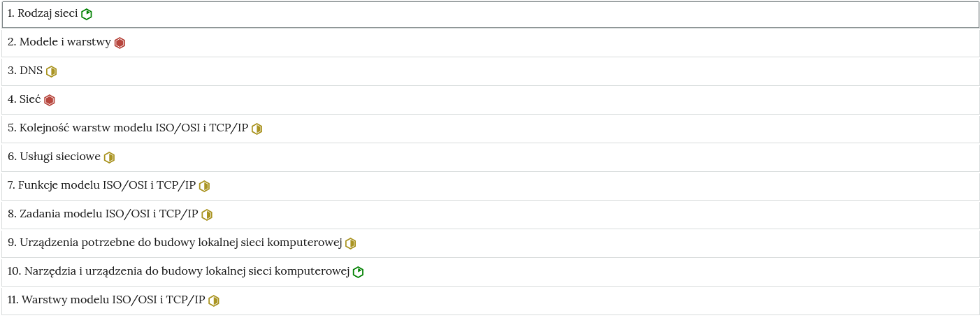Open item 2. Modele i warstwy

(490, 43)
